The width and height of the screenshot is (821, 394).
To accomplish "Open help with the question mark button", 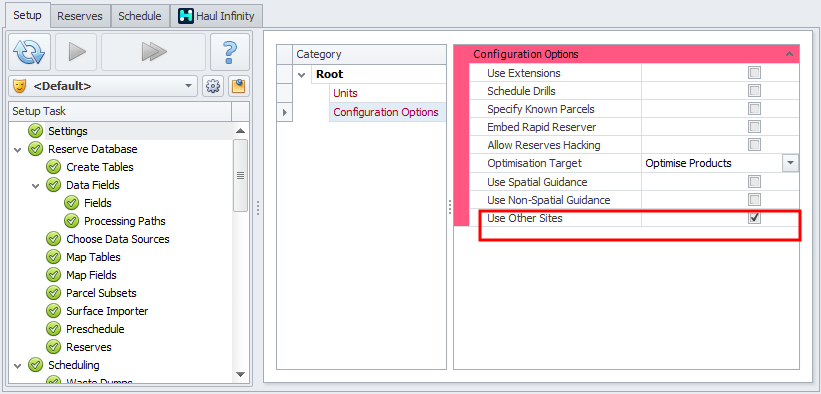I will tap(230, 52).
